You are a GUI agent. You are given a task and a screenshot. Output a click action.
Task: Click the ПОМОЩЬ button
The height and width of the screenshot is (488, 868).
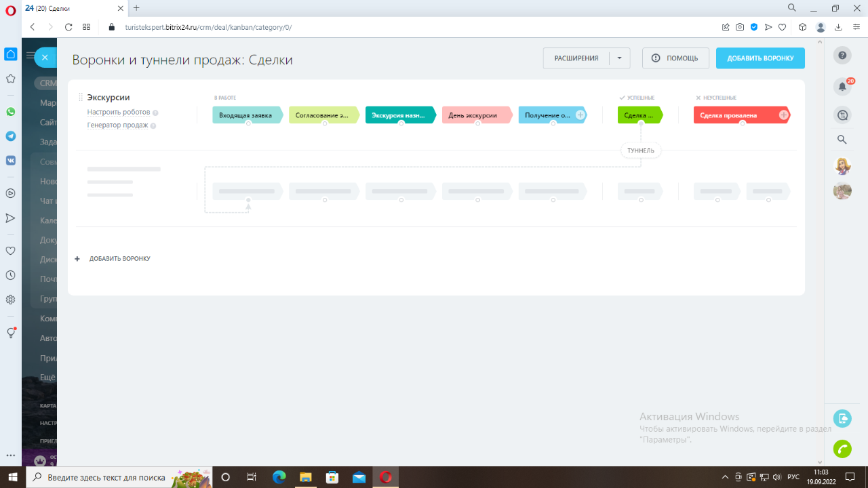pyautogui.click(x=675, y=58)
